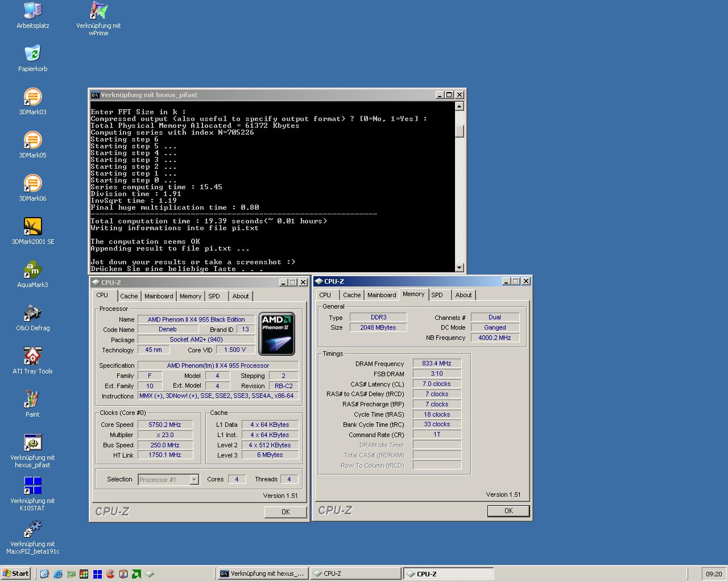The width and height of the screenshot is (728, 582).
Task: Click the Show Desktop quick launch icon
Action: (44, 574)
